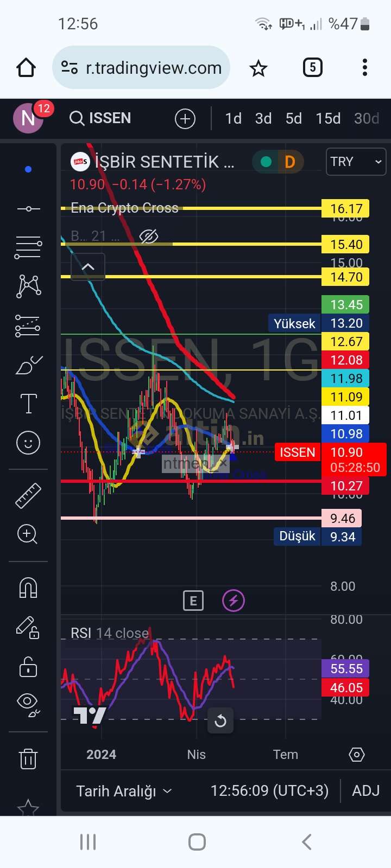
Task: Open the user profile avatar N
Action: [28, 118]
